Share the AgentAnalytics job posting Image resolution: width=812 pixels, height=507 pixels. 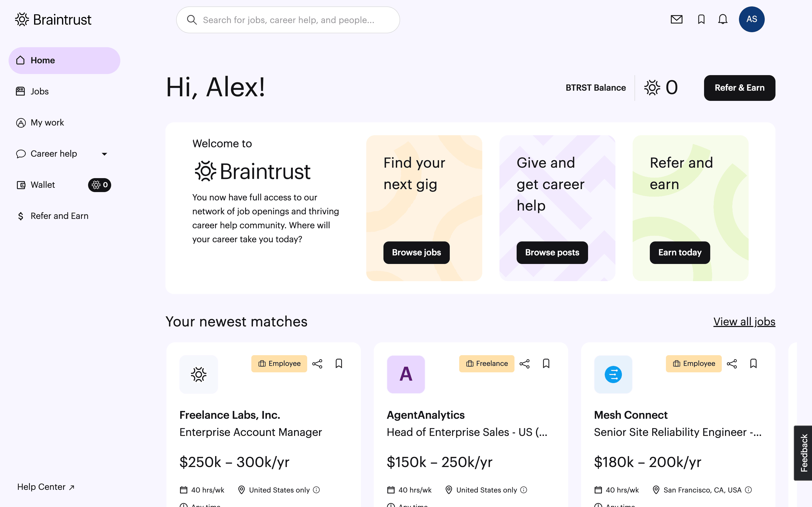[x=524, y=363]
